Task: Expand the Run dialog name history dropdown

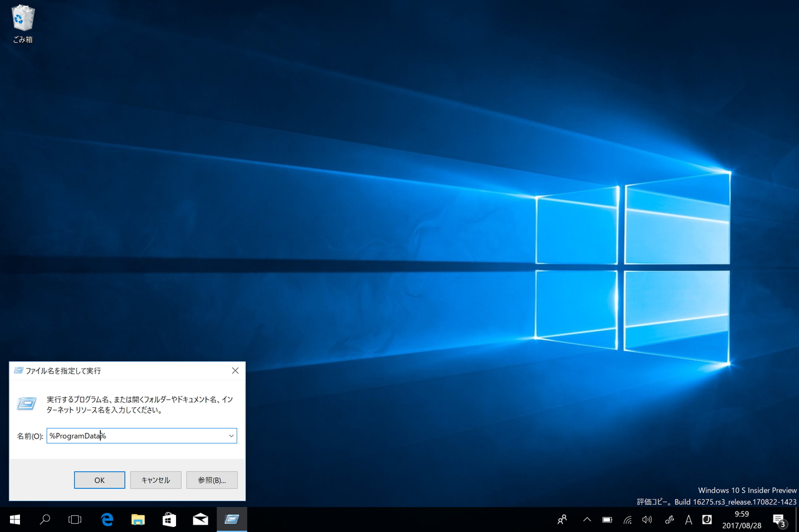Action: (231, 436)
